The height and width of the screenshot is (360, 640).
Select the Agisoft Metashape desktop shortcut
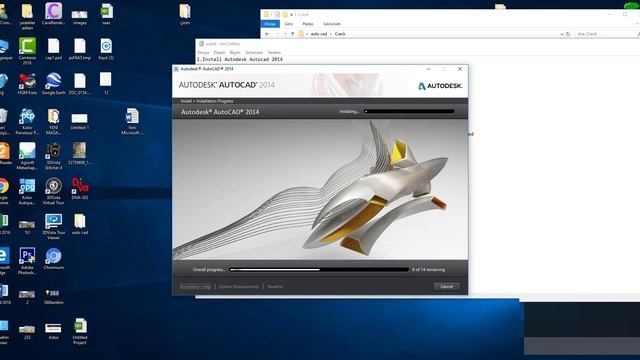pyautogui.click(x=27, y=156)
